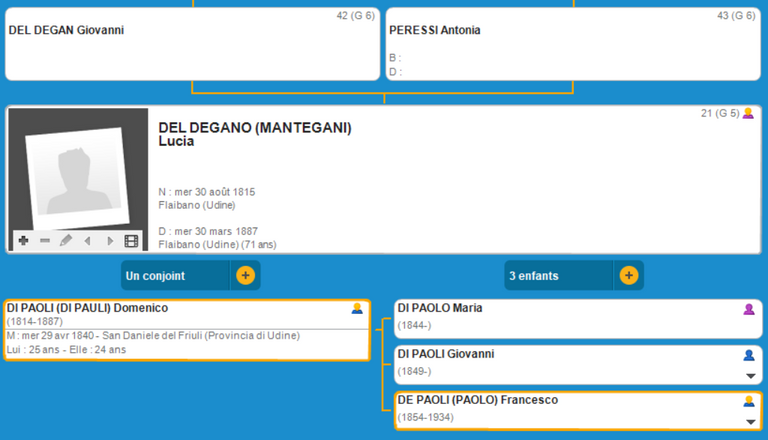Click the person icon on Domenico's card
The height and width of the screenshot is (440, 768).
click(357, 309)
